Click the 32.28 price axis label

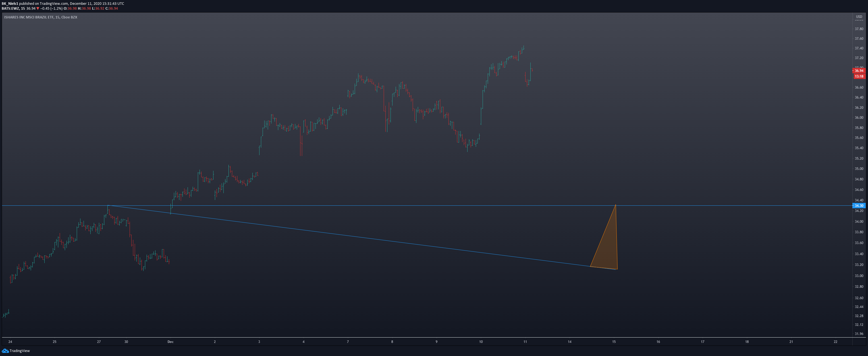tap(859, 316)
